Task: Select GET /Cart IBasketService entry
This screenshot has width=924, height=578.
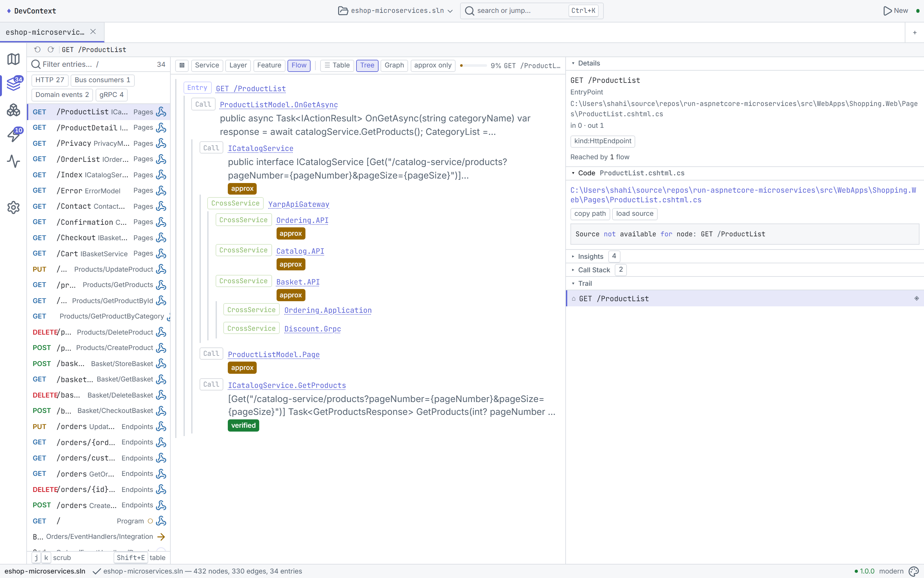Action: pos(98,253)
